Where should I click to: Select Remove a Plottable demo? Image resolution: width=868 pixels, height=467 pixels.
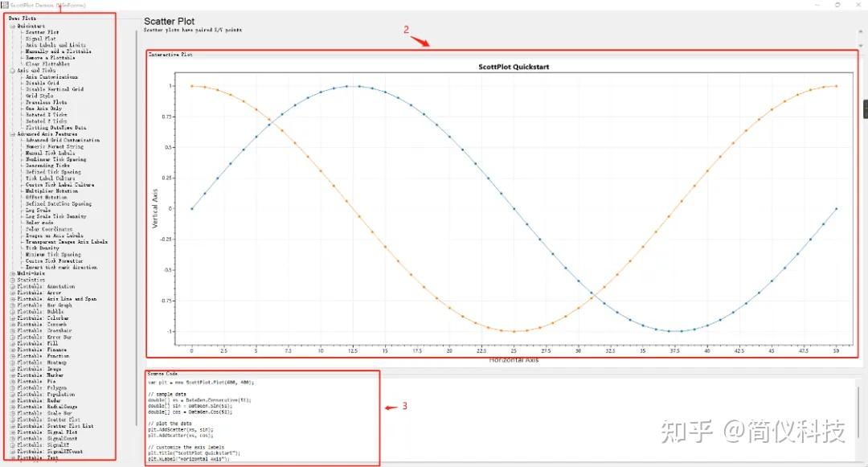point(50,58)
